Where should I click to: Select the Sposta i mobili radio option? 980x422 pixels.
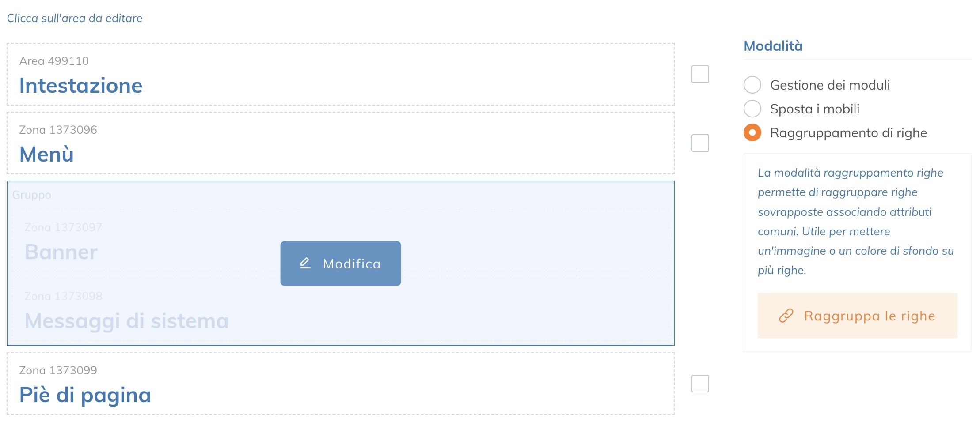(752, 109)
